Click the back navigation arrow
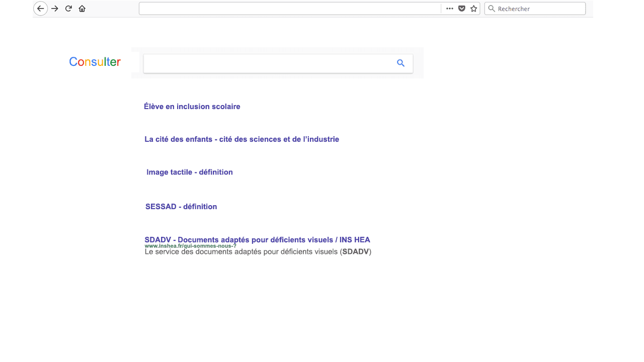Image resolution: width=644 pixels, height=362 pixels. (40, 8)
